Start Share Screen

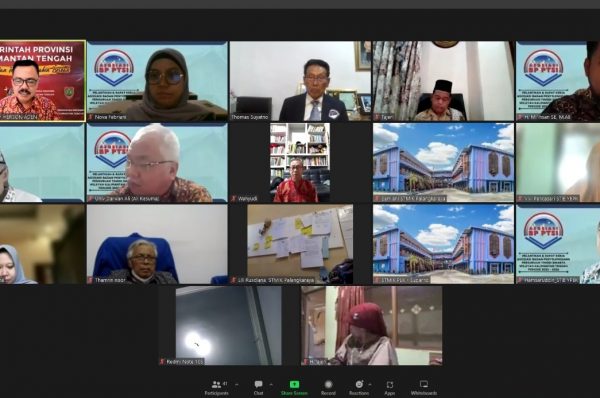(x=294, y=387)
